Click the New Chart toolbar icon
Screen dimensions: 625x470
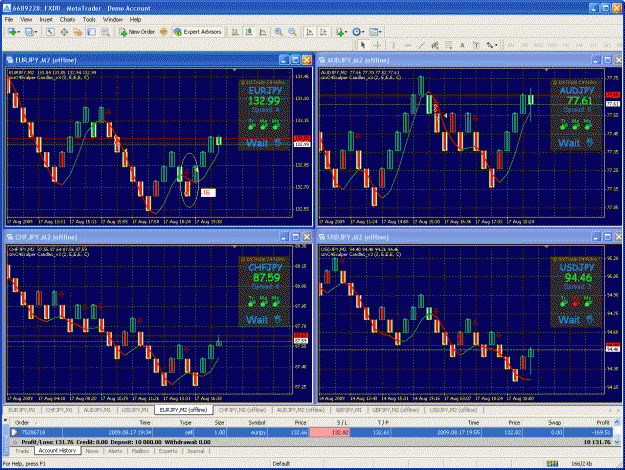[13, 32]
